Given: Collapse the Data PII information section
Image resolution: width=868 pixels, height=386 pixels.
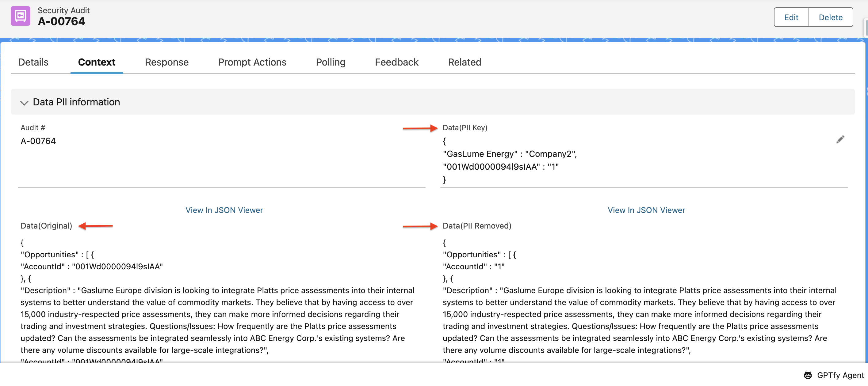Looking at the screenshot, I should [x=24, y=102].
